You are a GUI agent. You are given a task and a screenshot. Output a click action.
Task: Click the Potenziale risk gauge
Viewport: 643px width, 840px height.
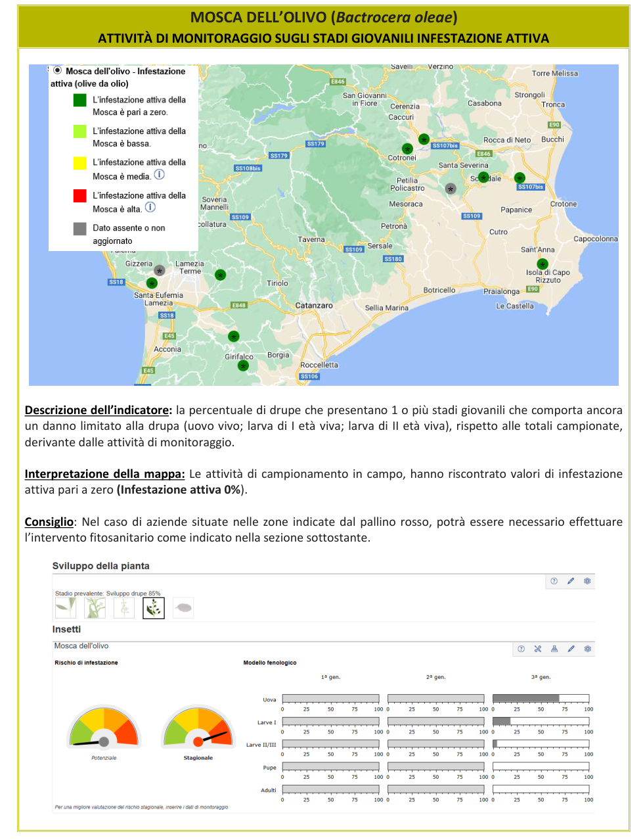(x=104, y=728)
